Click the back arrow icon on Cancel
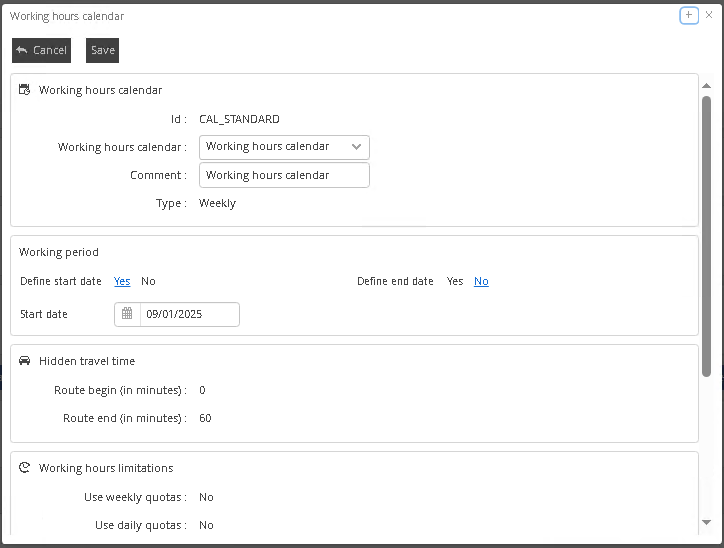Screen dimensions: 724x548 click(x=22, y=50)
